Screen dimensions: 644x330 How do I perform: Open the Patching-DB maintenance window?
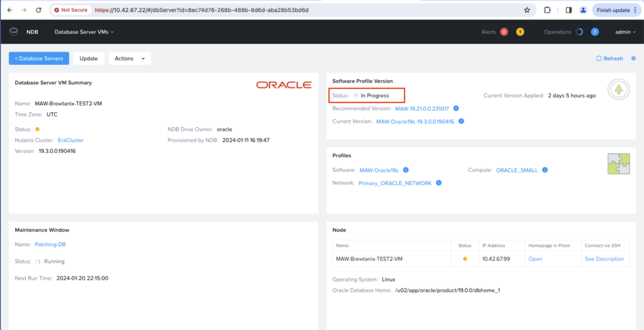[50, 244]
